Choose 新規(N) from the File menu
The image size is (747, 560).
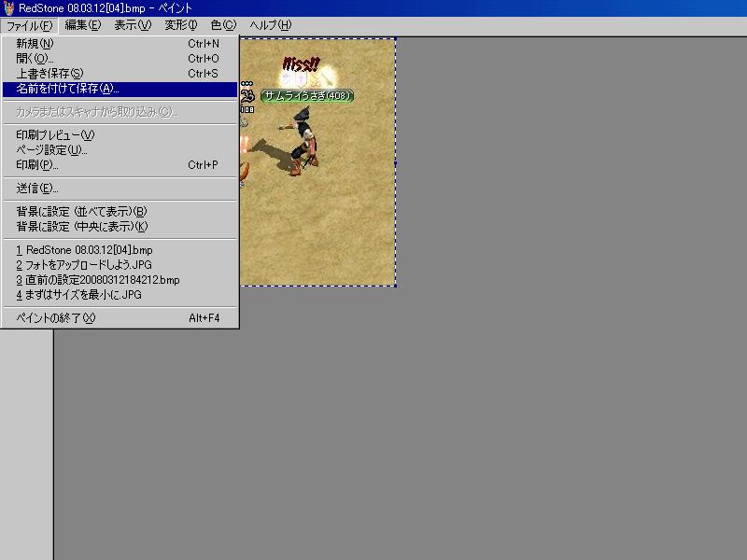[x=120, y=44]
